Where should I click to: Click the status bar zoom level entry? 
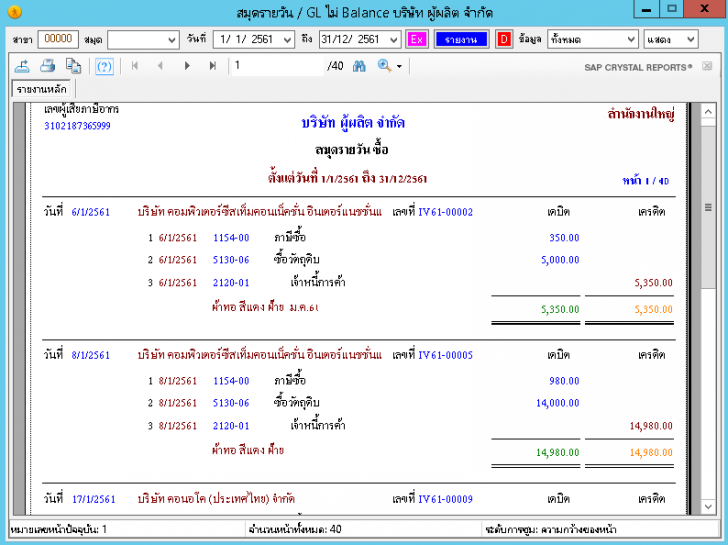point(551,529)
